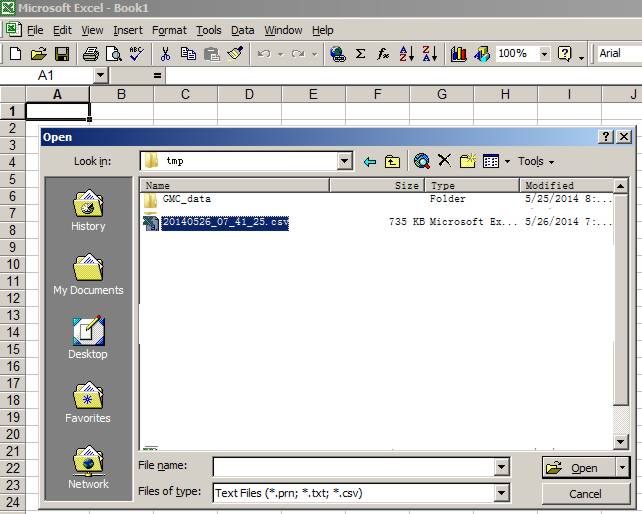Open the Insert menu
Image resolution: width=642 pixels, height=514 pixels.
pos(128,30)
